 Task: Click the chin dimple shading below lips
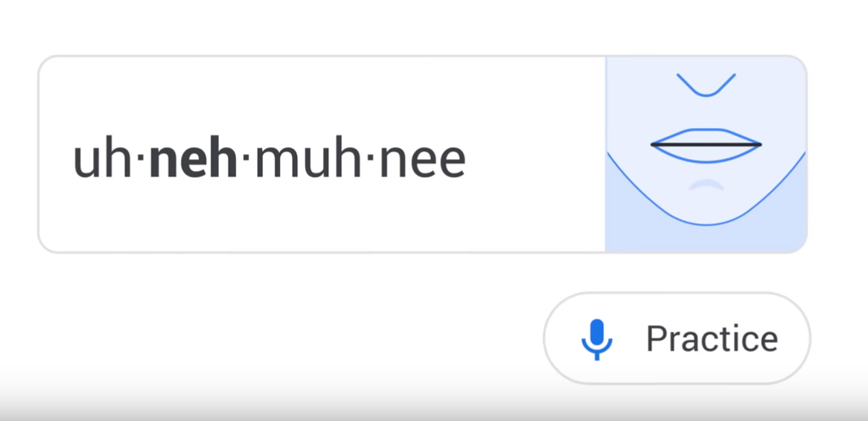tap(706, 183)
